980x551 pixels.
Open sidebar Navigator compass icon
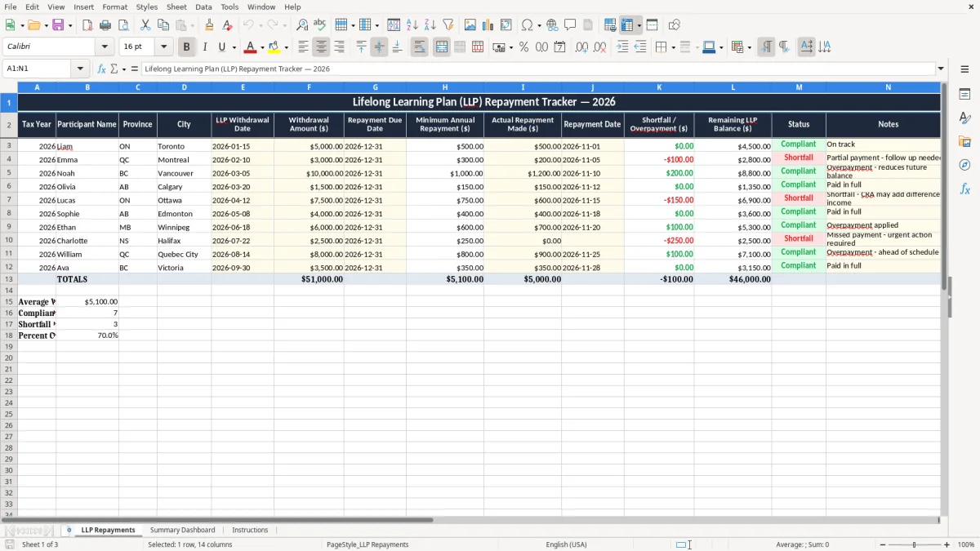click(964, 165)
